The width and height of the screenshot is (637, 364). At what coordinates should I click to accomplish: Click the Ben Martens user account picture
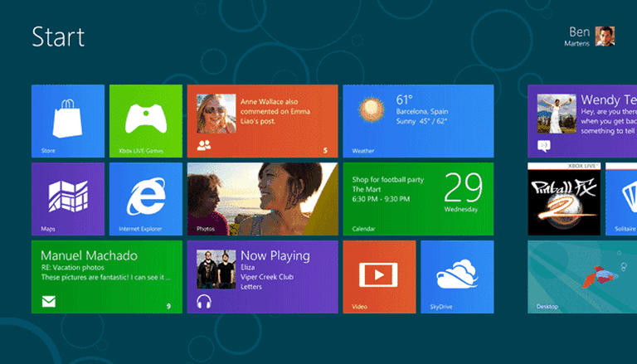[605, 36]
